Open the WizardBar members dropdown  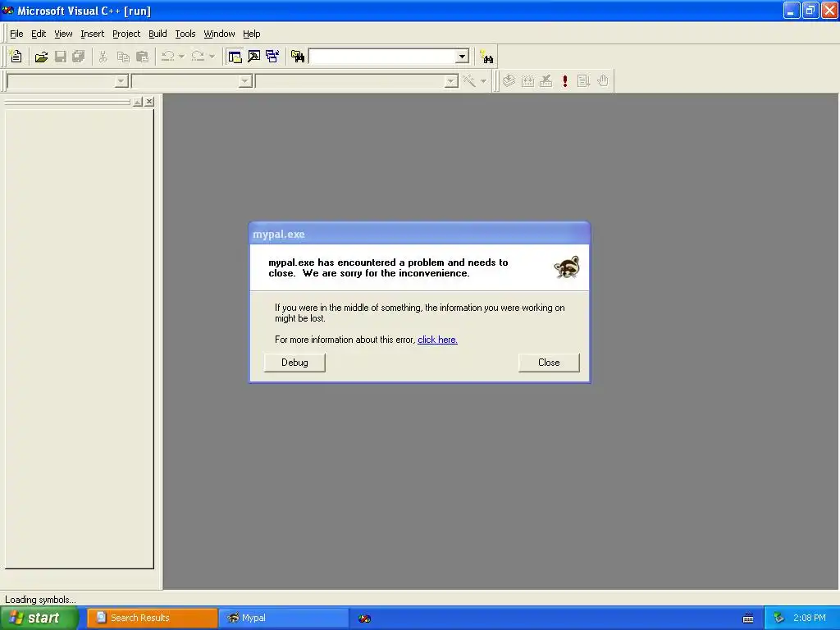click(451, 81)
